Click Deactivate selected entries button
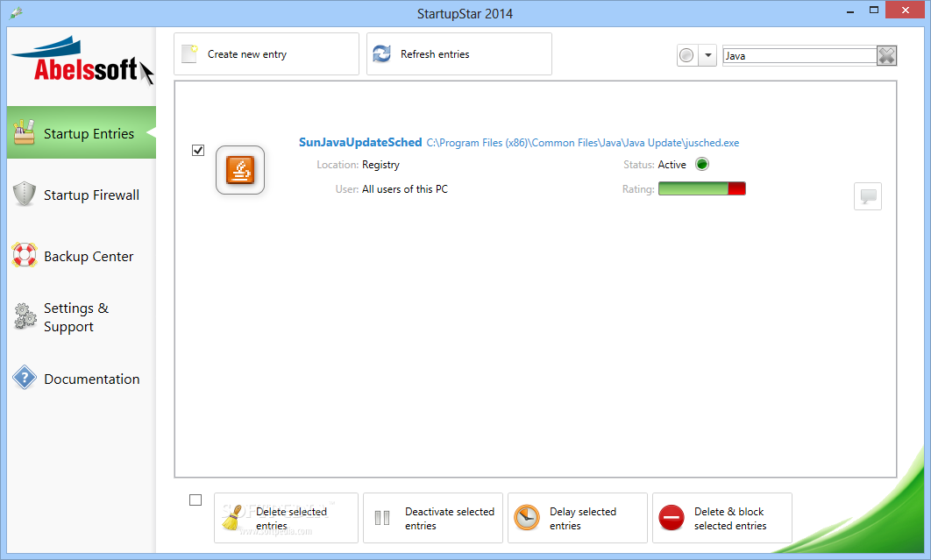The height and width of the screenshot is (560, 931). (x=433, y=518)
